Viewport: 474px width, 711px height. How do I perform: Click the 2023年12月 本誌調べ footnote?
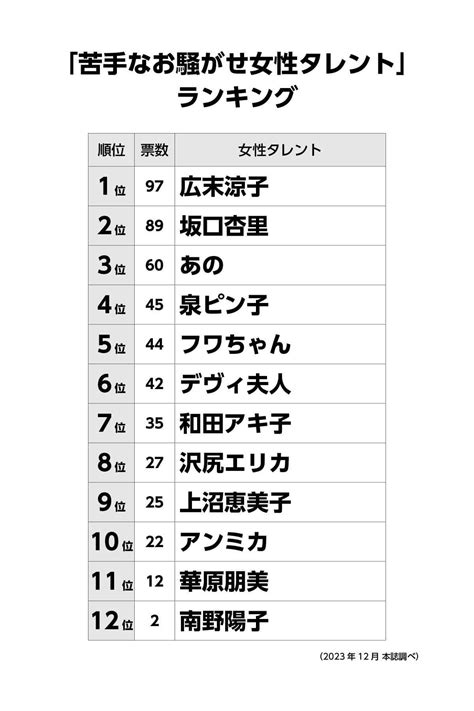(368, 656)
